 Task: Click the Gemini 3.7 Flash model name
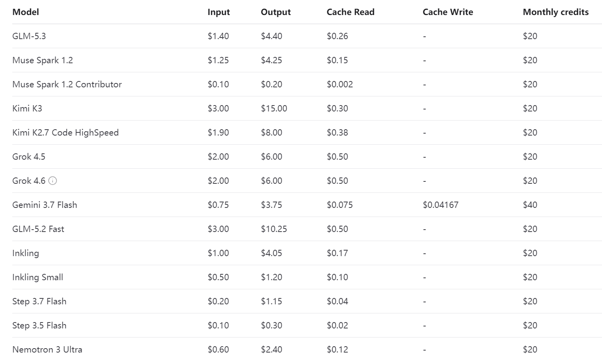point(45,205)
